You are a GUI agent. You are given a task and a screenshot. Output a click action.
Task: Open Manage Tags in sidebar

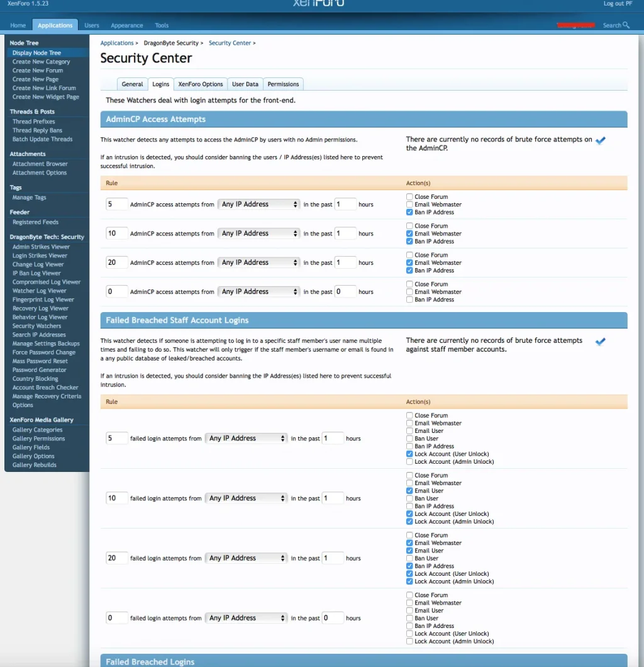pyautogui.click(x=29, y=198)
